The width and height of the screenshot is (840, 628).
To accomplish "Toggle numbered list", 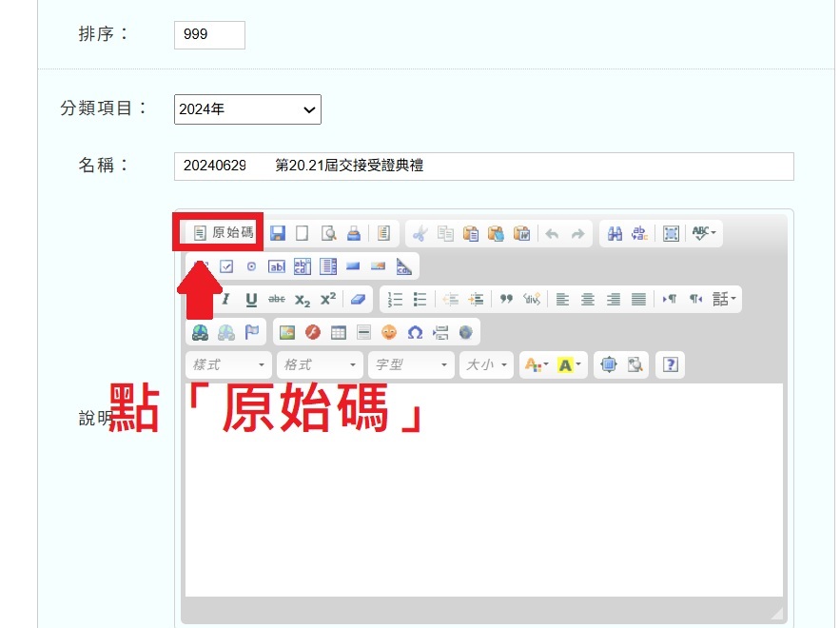I will click(x=395, y=300).
